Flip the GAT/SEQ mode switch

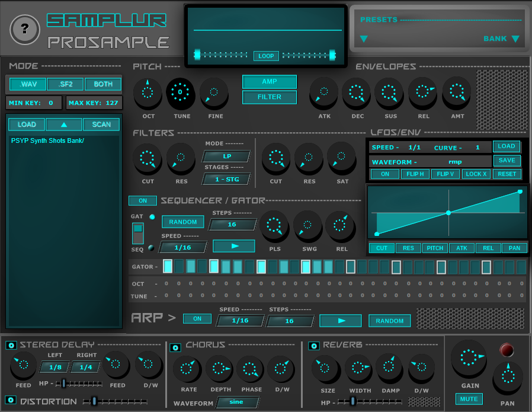pyautogui.click(x=138, y=233)
